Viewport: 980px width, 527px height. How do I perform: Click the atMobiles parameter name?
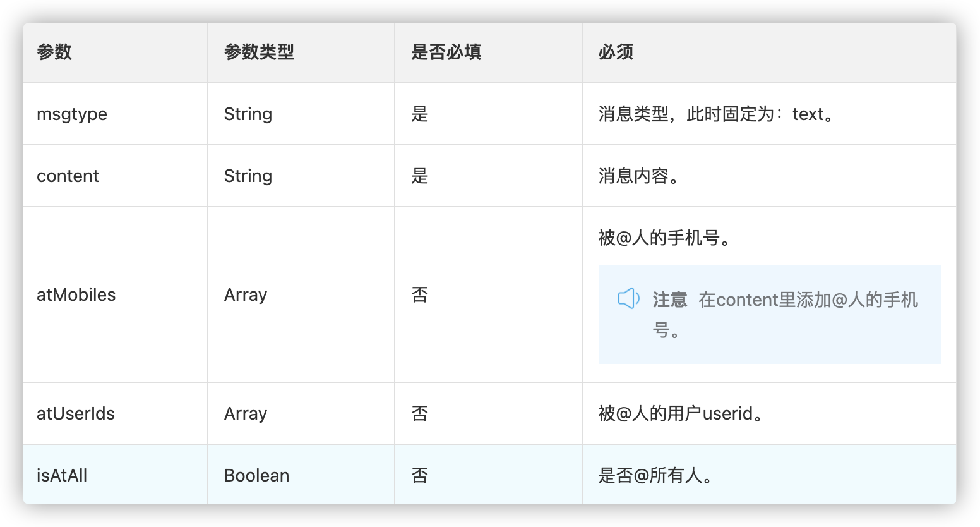point(76,295)
